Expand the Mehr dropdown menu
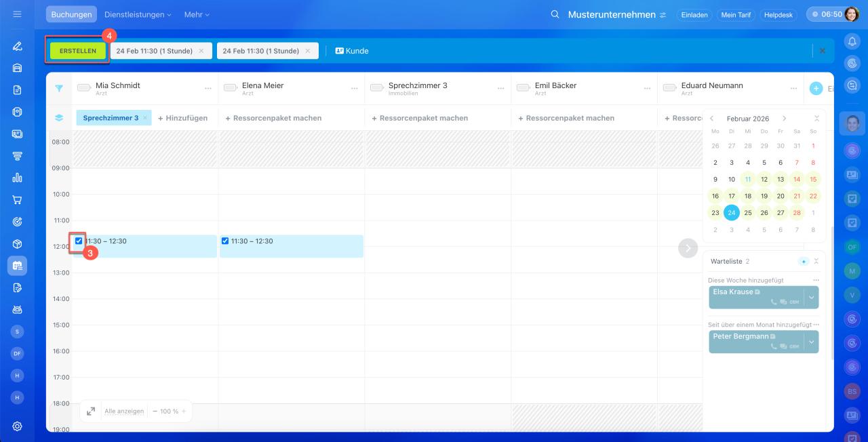 click(x=197, y=14)
